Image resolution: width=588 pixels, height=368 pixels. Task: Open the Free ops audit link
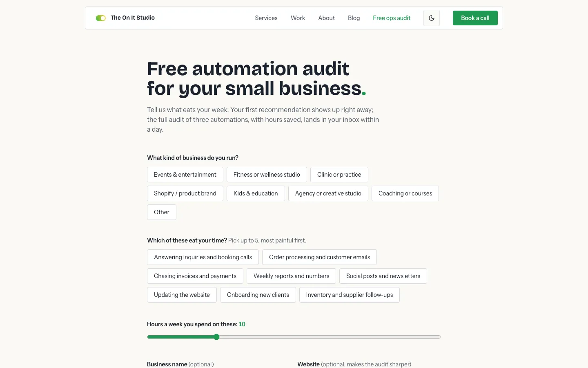click(x=392, y=18)
